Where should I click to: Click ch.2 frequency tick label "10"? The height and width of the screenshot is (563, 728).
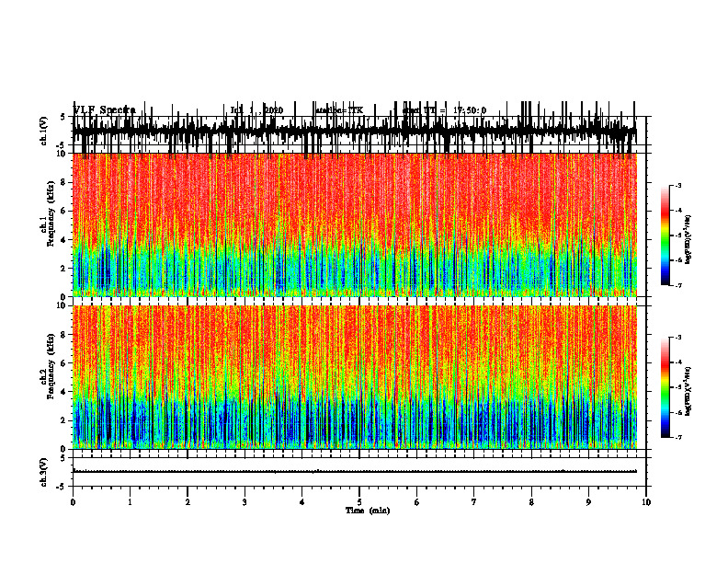tap(63, 305)
